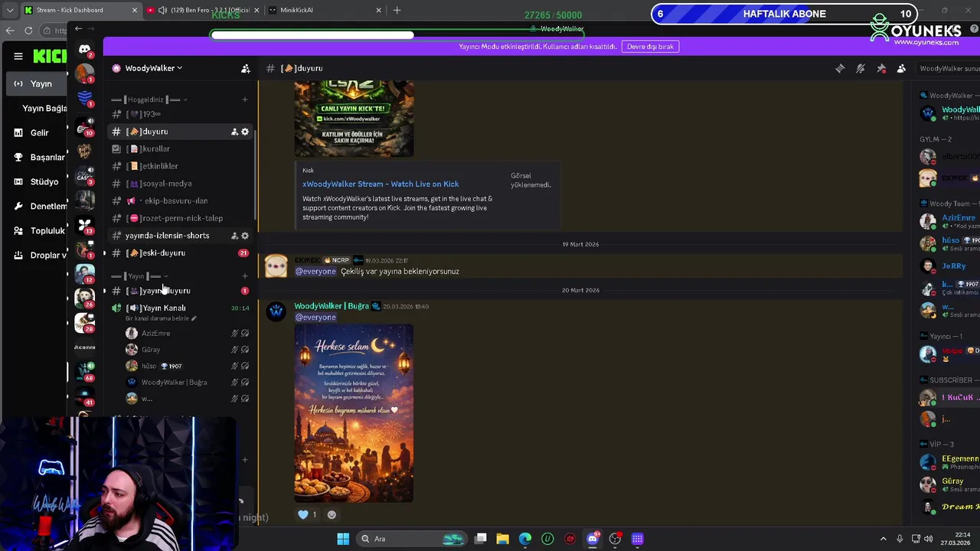
Task: Collapse the Yayın category
Action: point(140,275)
